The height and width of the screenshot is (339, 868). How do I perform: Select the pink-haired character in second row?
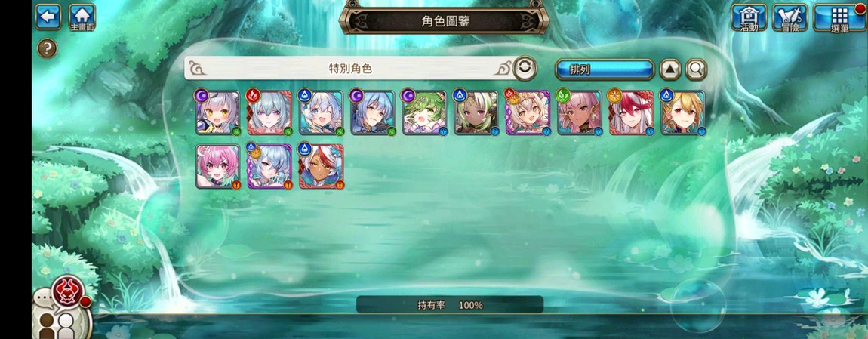pos(217,167)
